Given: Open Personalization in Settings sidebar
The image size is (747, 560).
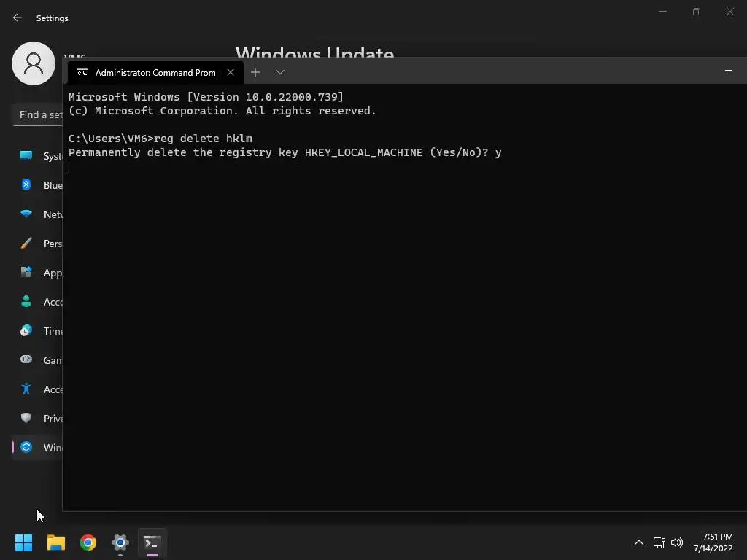Looking at the screenshot, I should 37,244.
